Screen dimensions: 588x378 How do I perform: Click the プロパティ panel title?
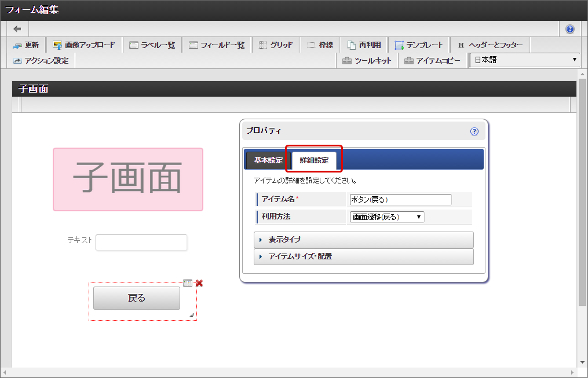tap(264, 131)
